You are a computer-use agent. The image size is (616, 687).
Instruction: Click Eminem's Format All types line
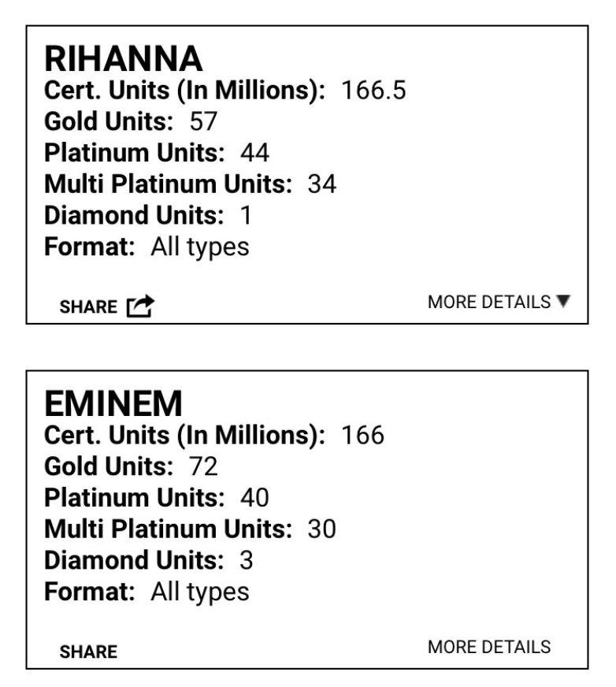click(x=146, y=591)
